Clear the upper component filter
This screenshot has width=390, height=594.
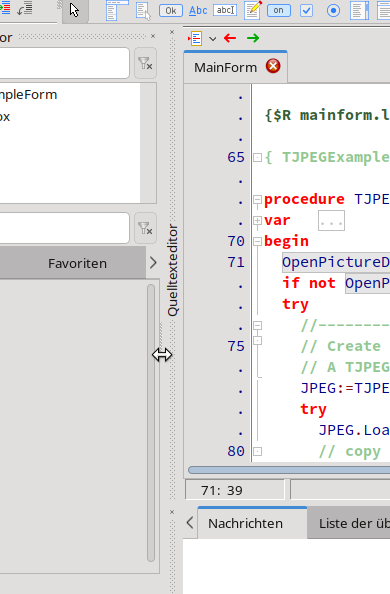click(x=145, y=63)
